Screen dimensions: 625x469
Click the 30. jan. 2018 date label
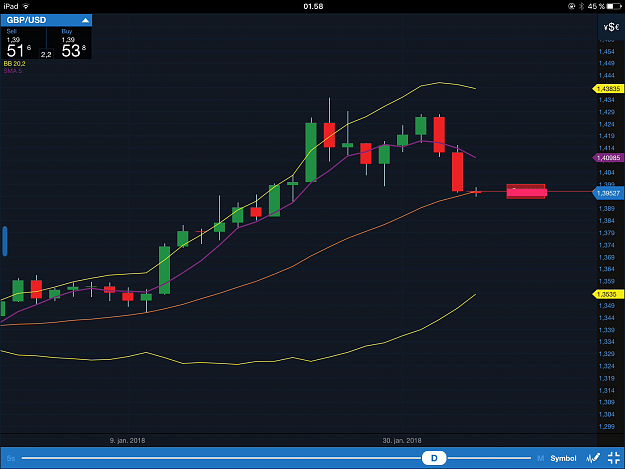[x=402, y=441]
